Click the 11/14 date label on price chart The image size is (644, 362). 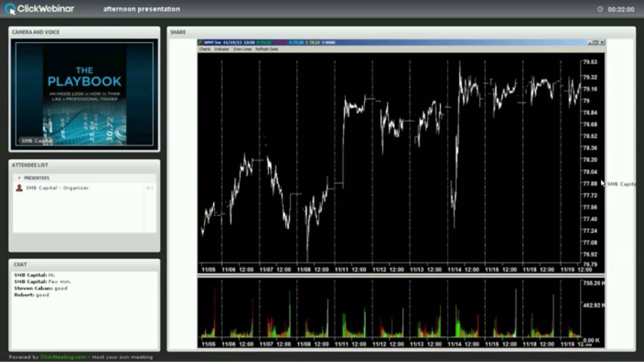click(454, 269)
